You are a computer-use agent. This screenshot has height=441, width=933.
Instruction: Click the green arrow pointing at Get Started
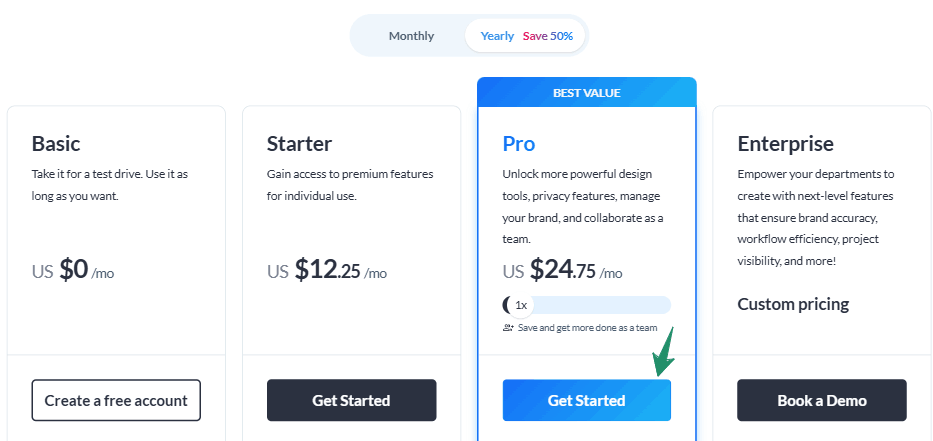[663, 353]
